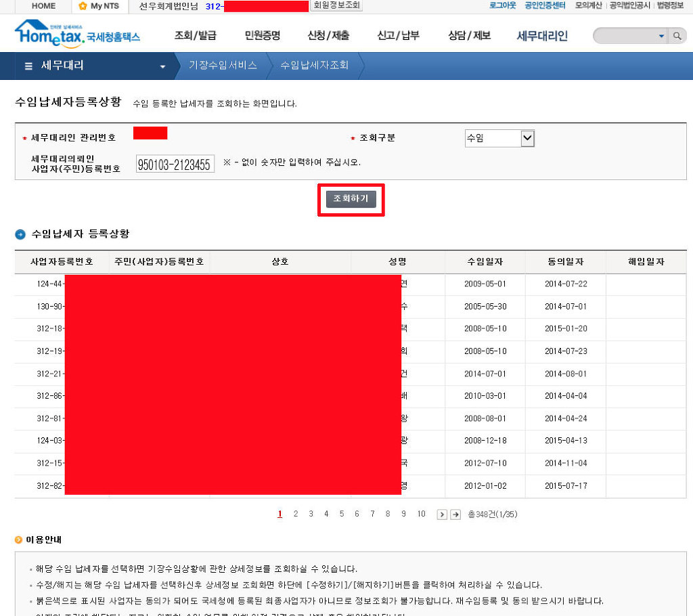Select row with 수임일자 2012-07-10

click(x=351, y=464)
